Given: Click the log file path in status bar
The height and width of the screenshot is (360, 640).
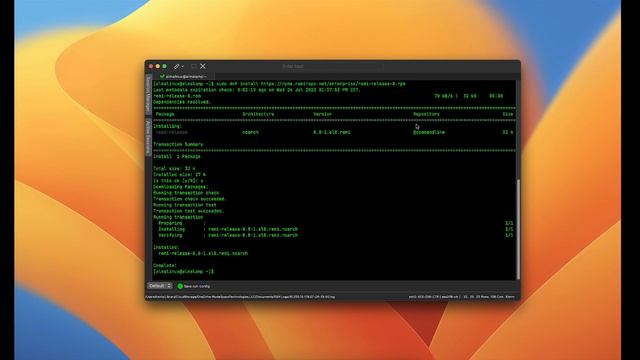Looking at the screenshot, I should click(240, 297).
